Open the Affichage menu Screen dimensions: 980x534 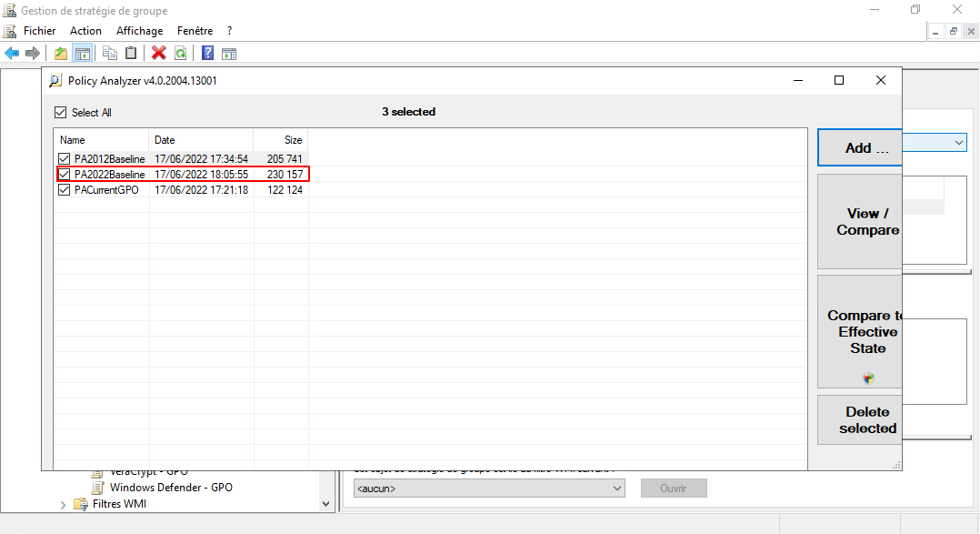pyautogui.click(x=139, y=31)
